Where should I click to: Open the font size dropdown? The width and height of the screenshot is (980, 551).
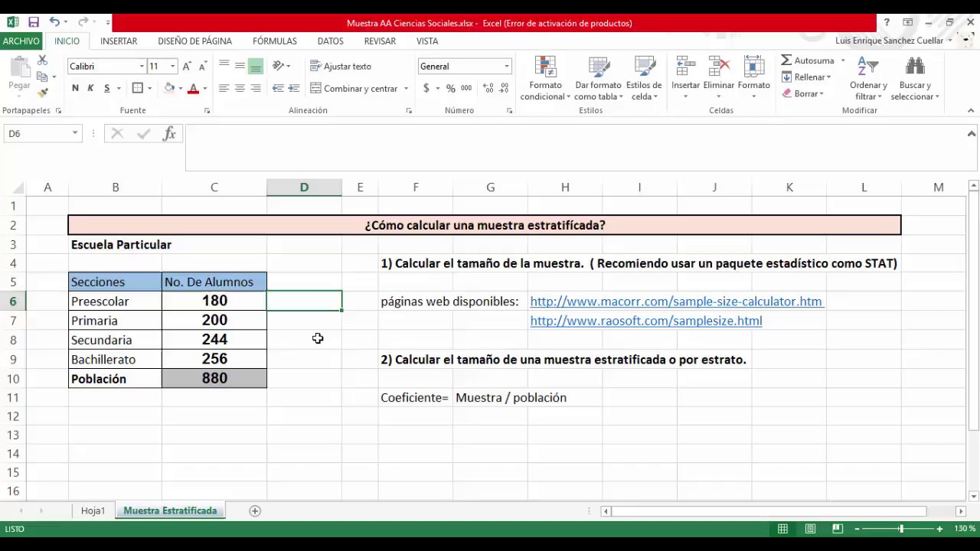[x=172, y=67]
